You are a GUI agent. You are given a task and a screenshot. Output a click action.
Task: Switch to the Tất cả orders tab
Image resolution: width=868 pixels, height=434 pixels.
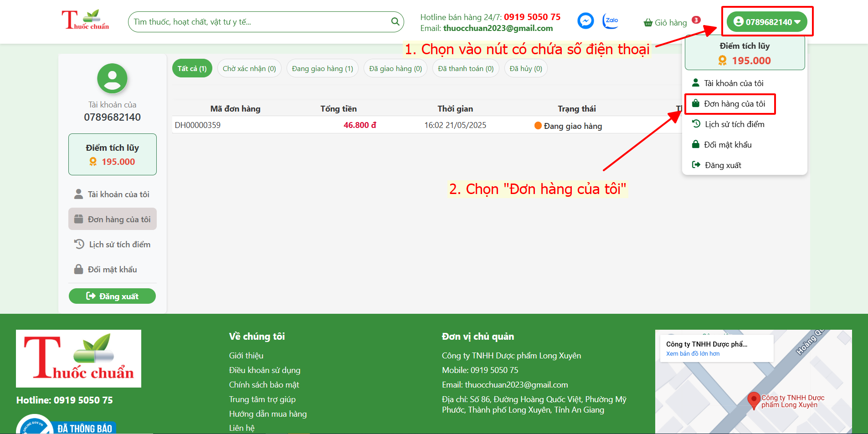tap(192, 68)
